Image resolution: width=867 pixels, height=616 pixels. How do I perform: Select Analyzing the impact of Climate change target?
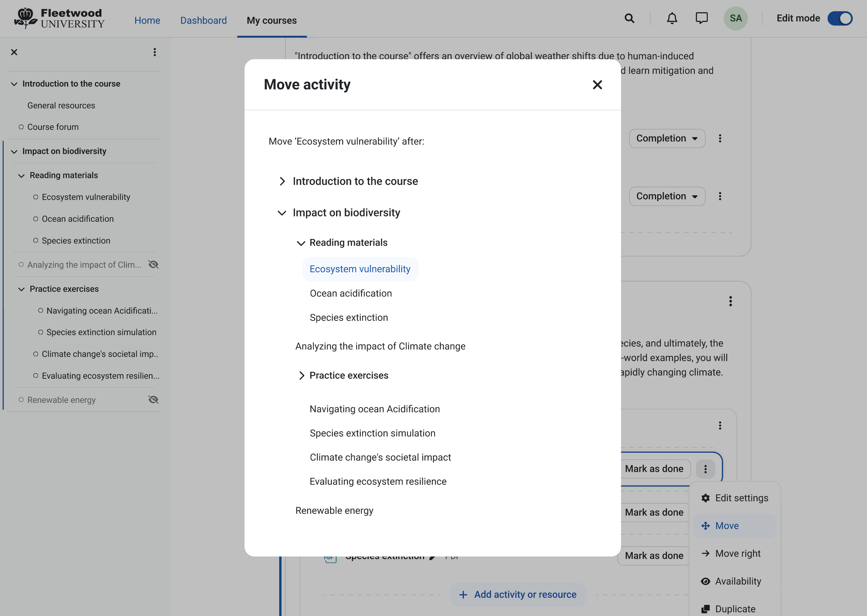[x=380, y=346]
